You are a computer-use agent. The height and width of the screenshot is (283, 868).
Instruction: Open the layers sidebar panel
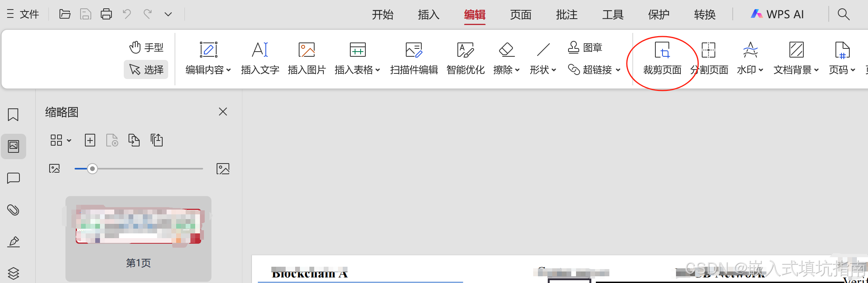tap(13, 273)
